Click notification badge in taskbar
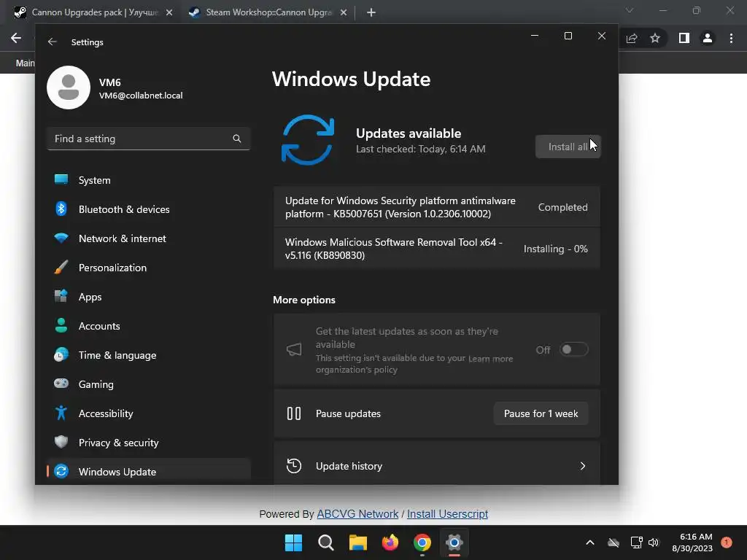Viewport: 747px width, 560px height. (x=726, y=542)
